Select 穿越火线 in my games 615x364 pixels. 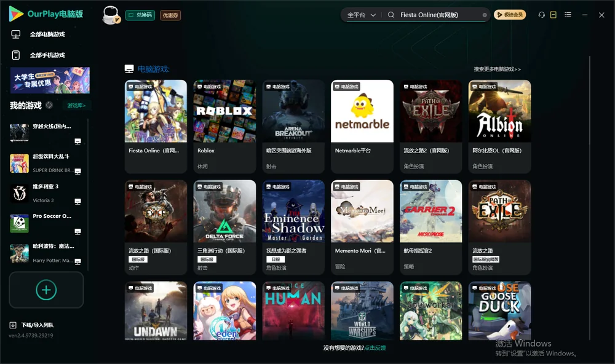click(x=46, y=133)
